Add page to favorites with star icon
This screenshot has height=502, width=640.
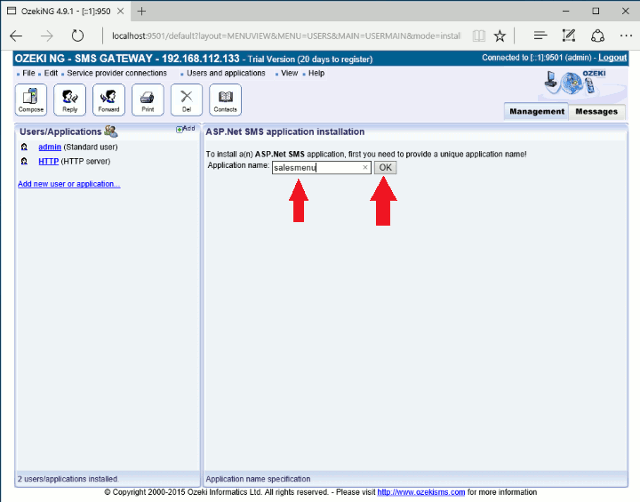tap(500, 35)
